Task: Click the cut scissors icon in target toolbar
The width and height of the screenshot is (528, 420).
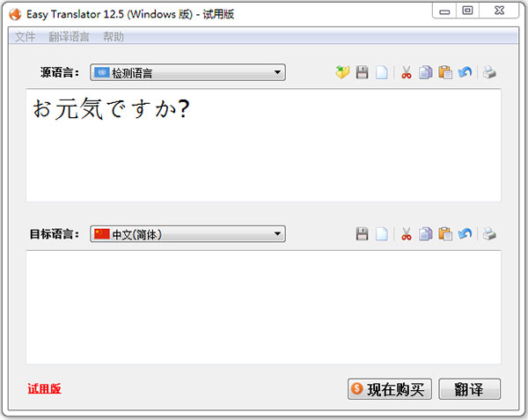Action: (407, 233)
